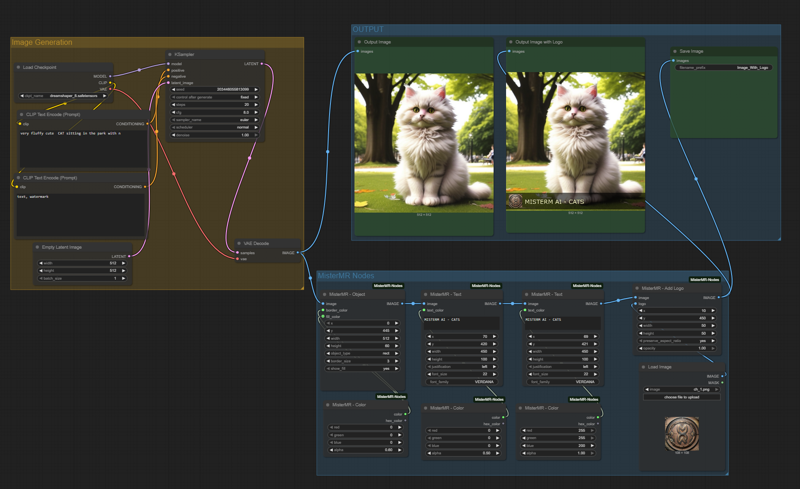Click the filename_prefix field in Save Image
800x489 pixels.
pyautogui.click(x=724, y=67)
